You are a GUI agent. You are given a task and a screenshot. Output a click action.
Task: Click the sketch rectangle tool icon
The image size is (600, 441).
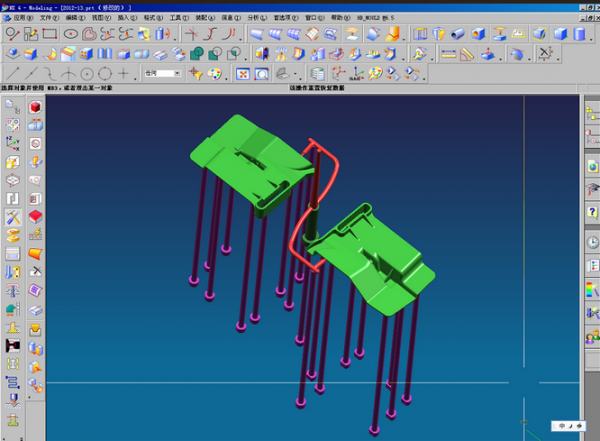(50, 34)
